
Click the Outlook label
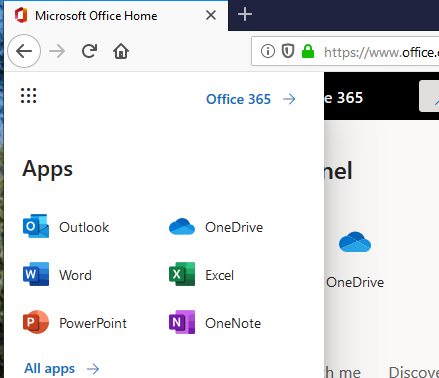click(x=84, y=227)
